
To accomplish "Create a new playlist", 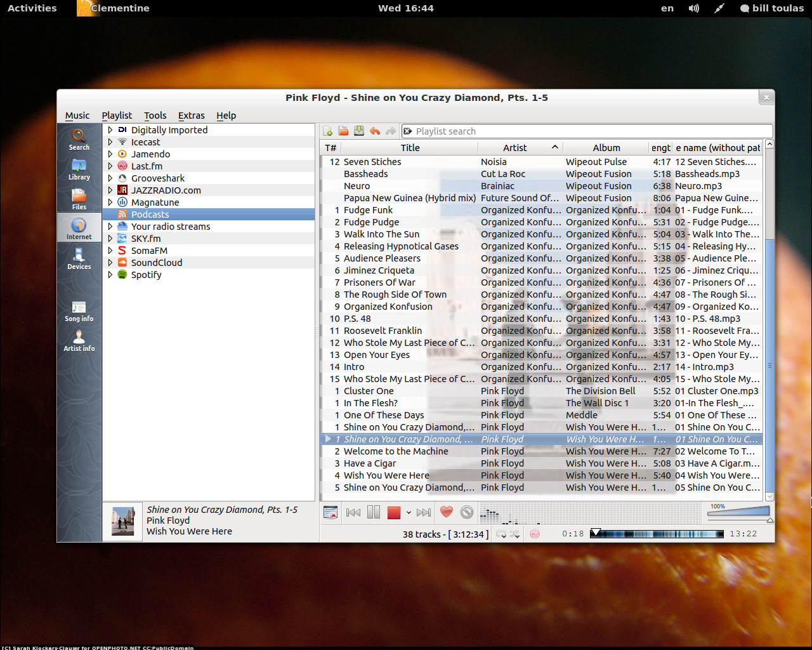I will point(328,131).
